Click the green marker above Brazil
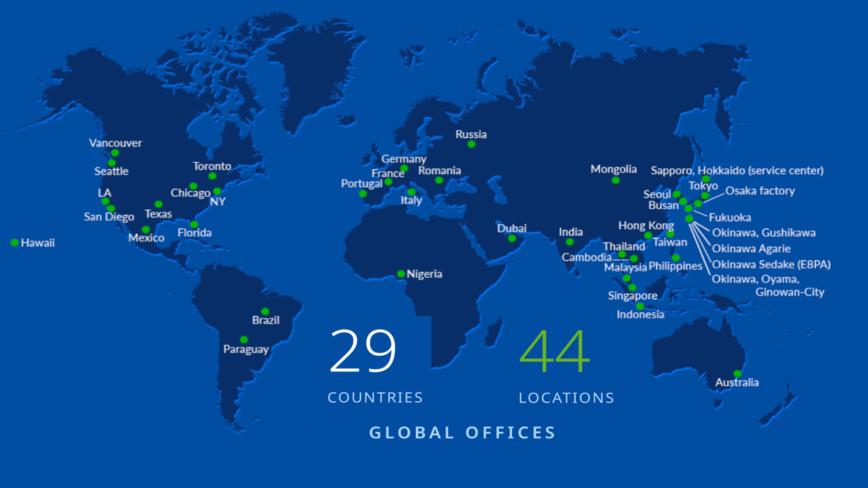The height and width of the screenshot is (488, 868). [x=265, y=311]
